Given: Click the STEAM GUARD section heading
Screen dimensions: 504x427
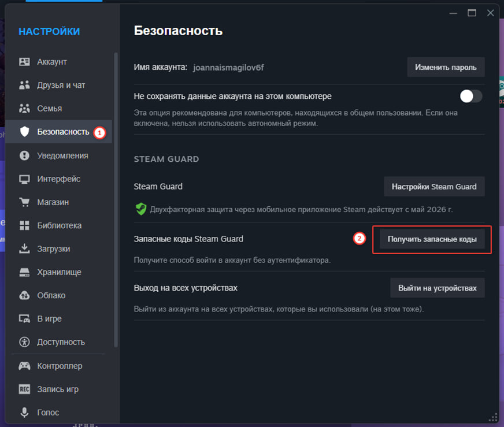Looking at the screenshot, I should (x=166, y=159).
